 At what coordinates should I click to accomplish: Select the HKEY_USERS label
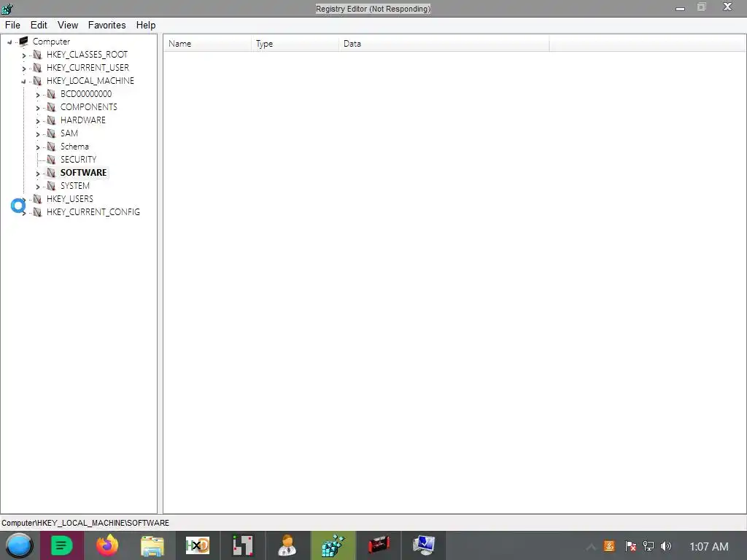pyautogui.click(x=69, y=199)
